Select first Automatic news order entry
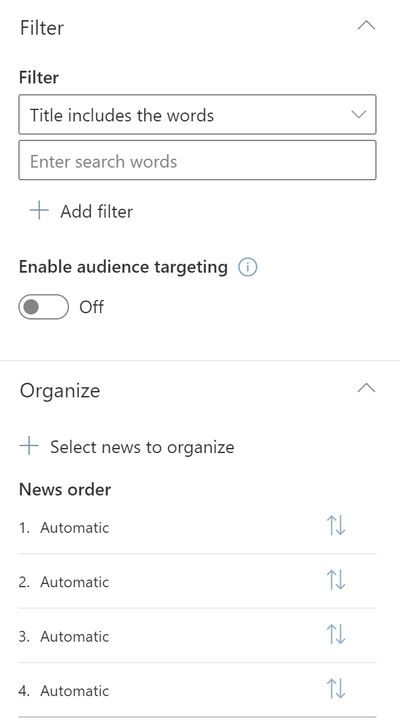The image size is (400, 727). [197, 527]
